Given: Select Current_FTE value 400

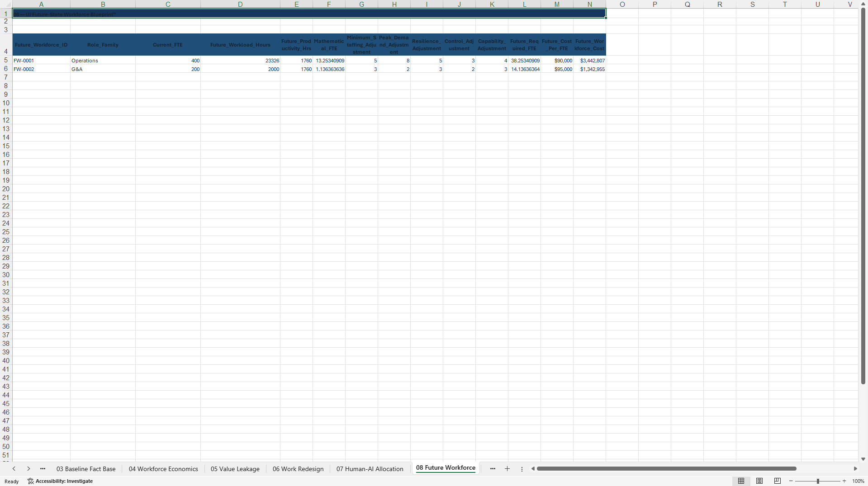Looking at the screenshot, I should [x=168, y=60].
